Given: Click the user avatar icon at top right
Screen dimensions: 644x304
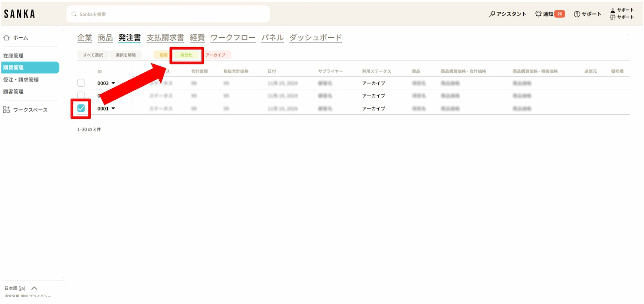Looking at the screenshot, I should (x=613, y=10).
